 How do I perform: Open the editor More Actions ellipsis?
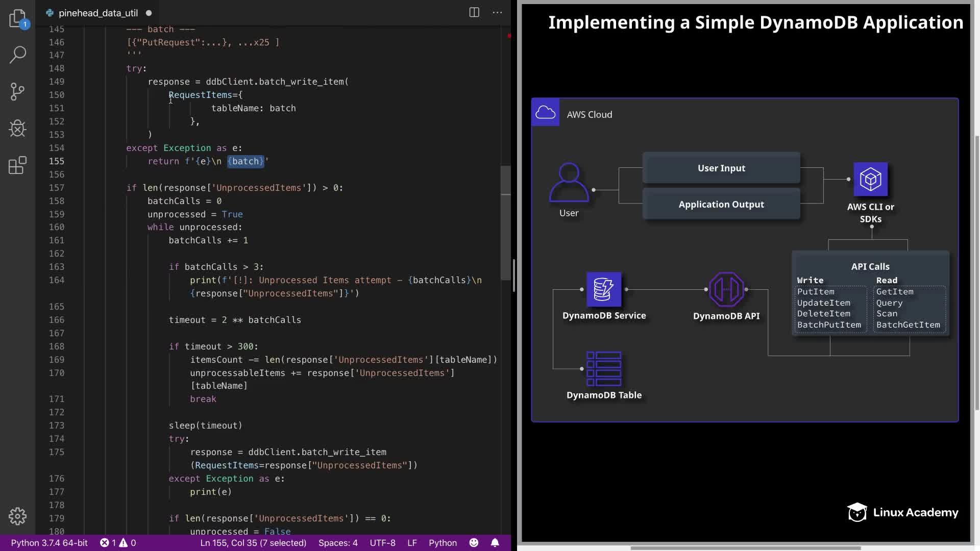497,13
